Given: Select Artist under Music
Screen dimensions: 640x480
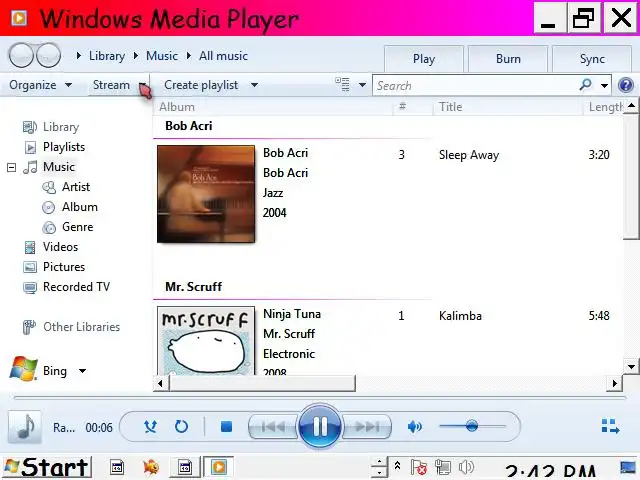Looking at the screenshot, I should [x=76, y=187].
